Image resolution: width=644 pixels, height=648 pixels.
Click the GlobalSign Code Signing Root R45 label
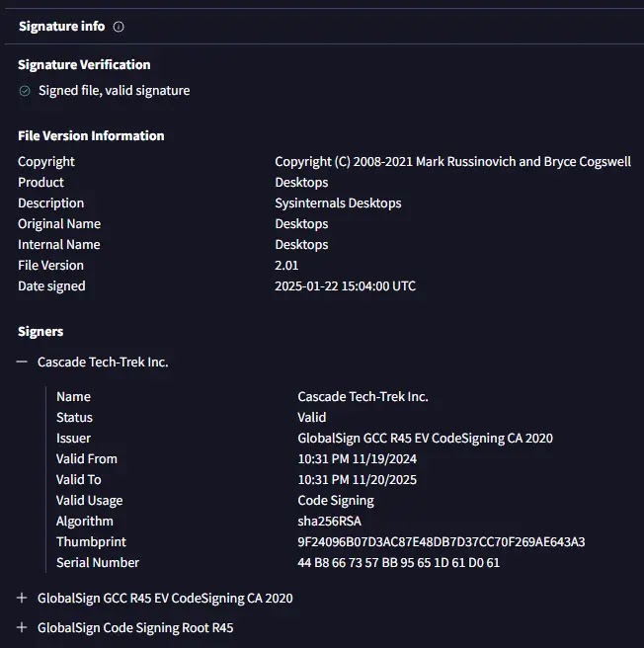(135, 627)
